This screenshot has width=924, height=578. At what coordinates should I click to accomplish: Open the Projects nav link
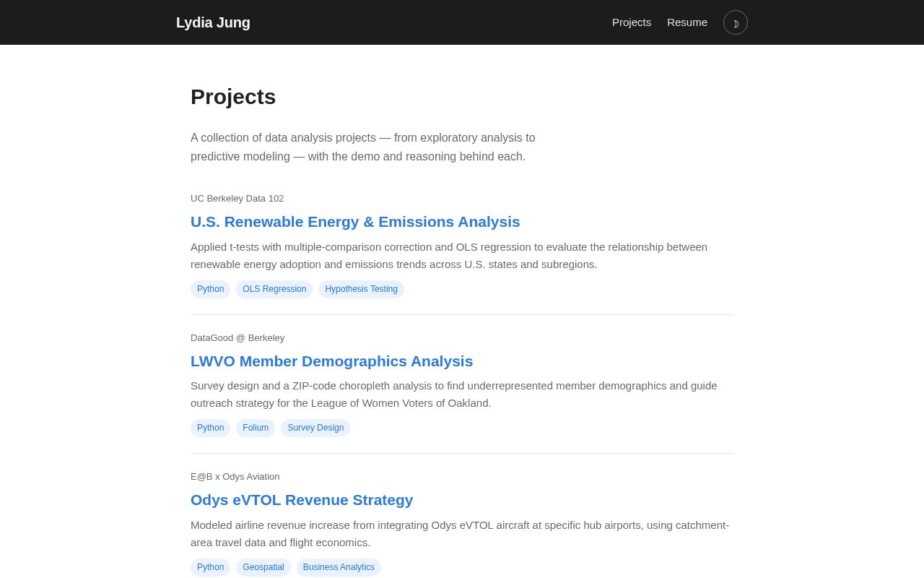click(x=632, y=22)
